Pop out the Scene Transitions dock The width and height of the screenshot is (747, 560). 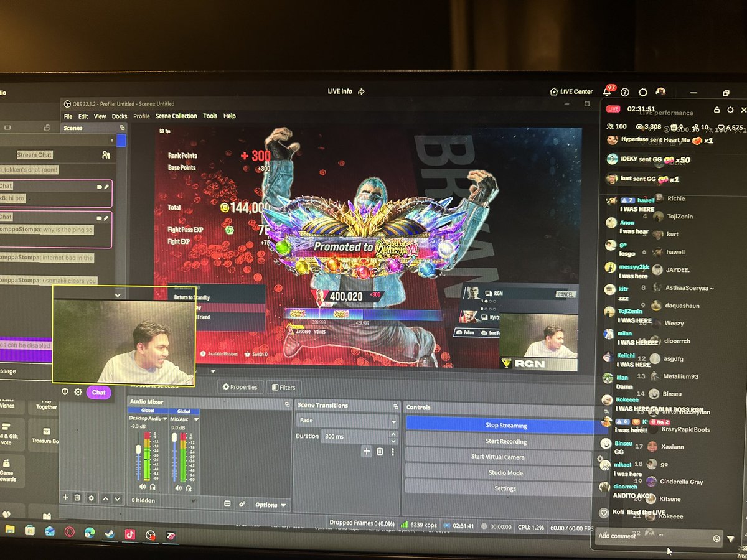pos(395,406)
